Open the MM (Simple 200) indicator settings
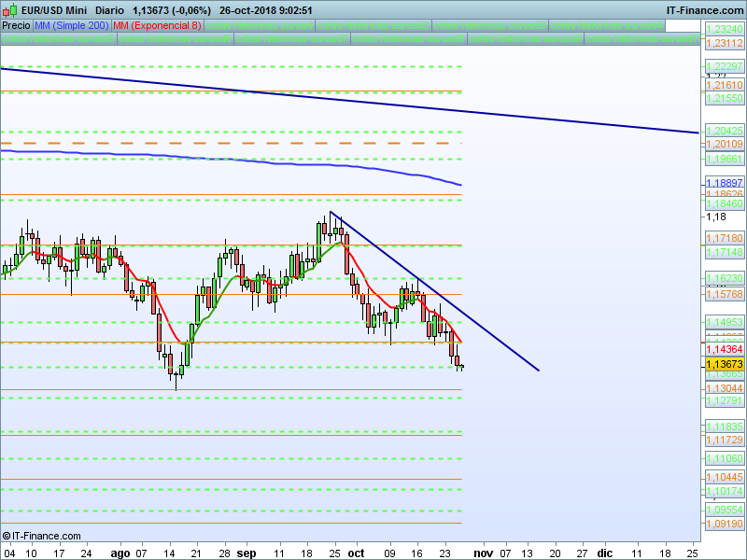Screen dimensions: 747x560 (72, 25)
